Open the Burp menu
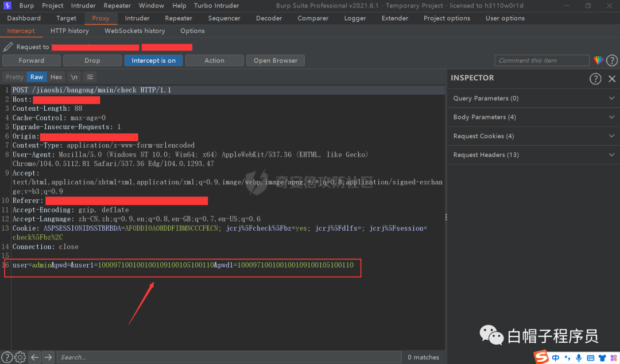Image resolution: width=620 pixels, height=364 pixels. (26, 6)
